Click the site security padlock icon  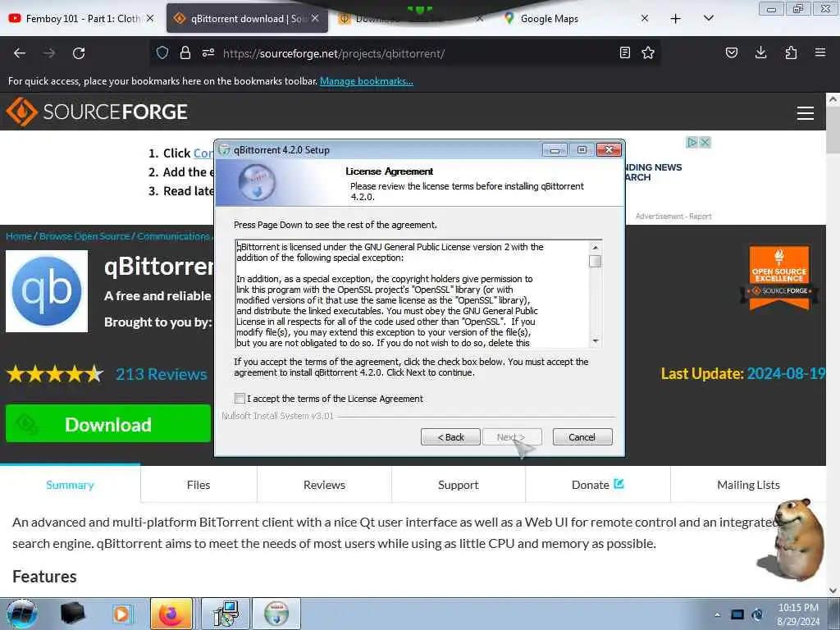(x=185, y=52)
